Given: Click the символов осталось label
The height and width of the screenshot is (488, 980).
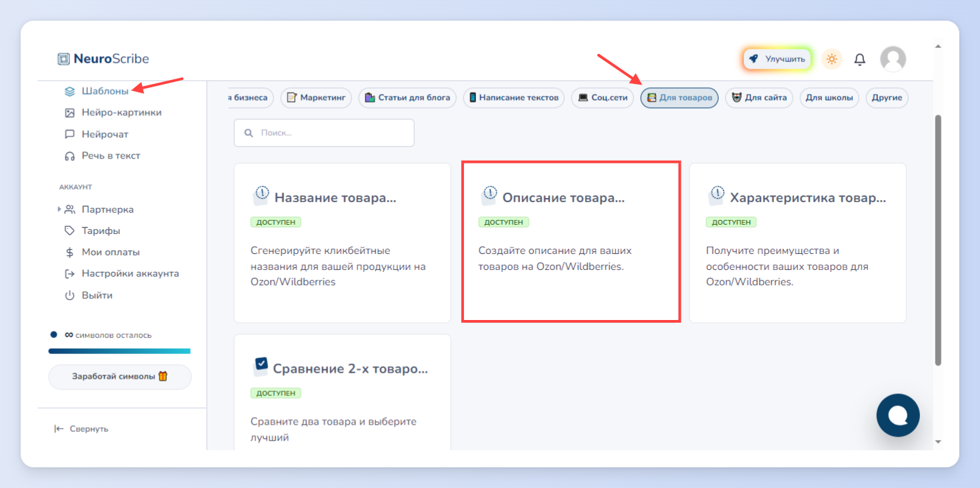Looking at the screenshot, I should coord(113,335).
